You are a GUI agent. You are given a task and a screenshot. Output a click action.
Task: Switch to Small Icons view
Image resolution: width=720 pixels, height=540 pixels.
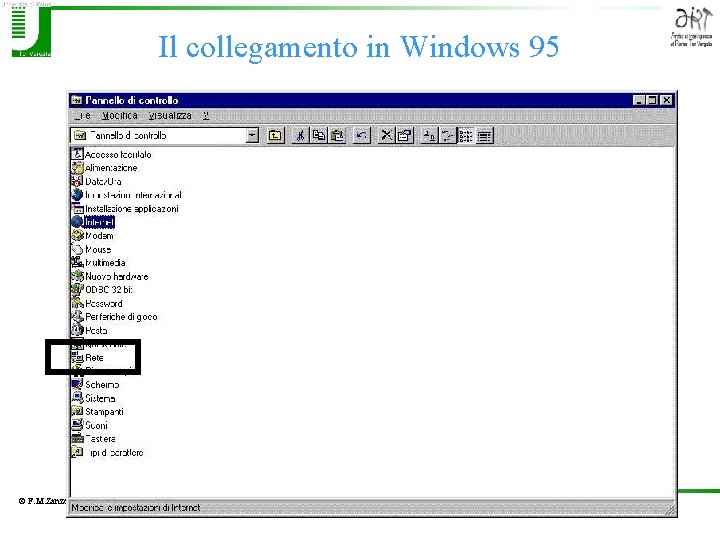click(x=447, y=135)
